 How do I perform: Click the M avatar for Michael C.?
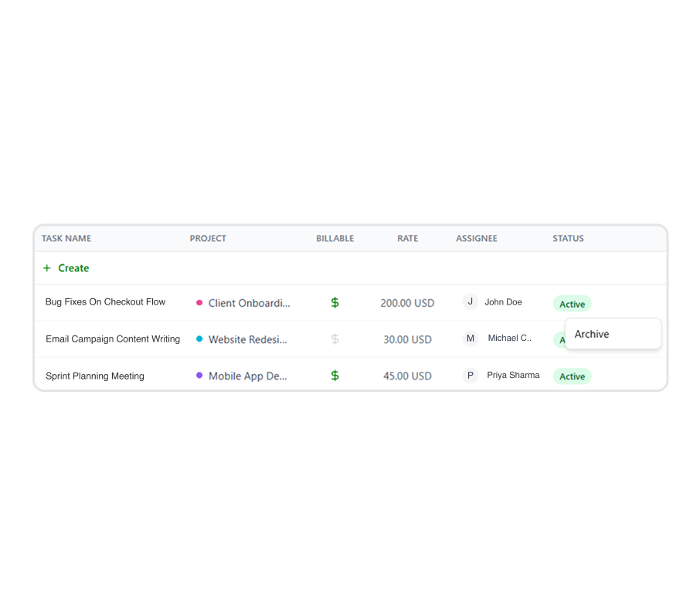(x=470, y=339)
